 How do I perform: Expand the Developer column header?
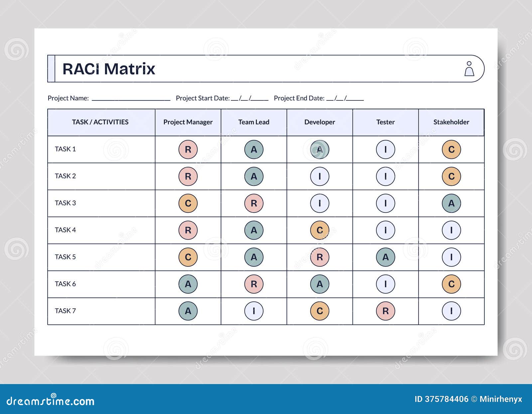[x=320, y=122]
